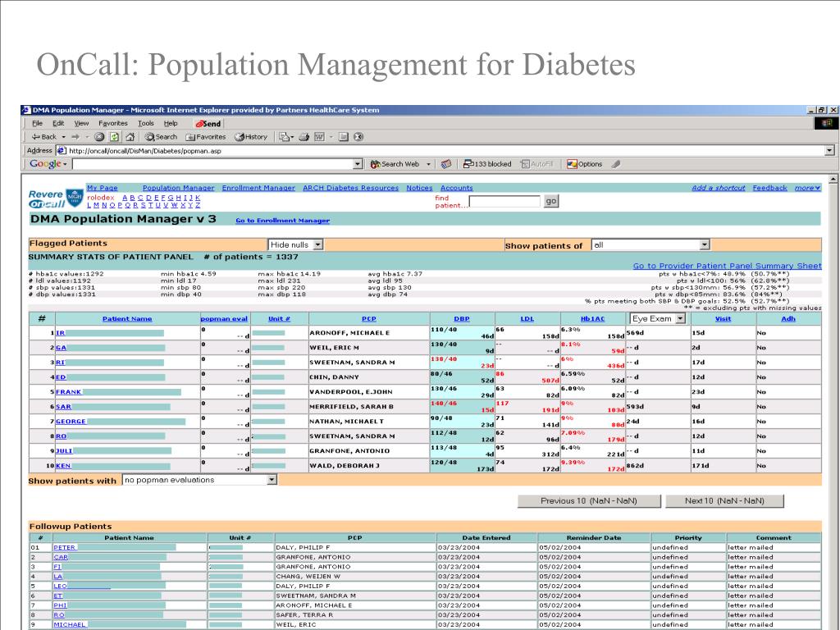Screen dimensions: 840x630
Task: Open the Show patients of dropdown
Action: (651, 244)
